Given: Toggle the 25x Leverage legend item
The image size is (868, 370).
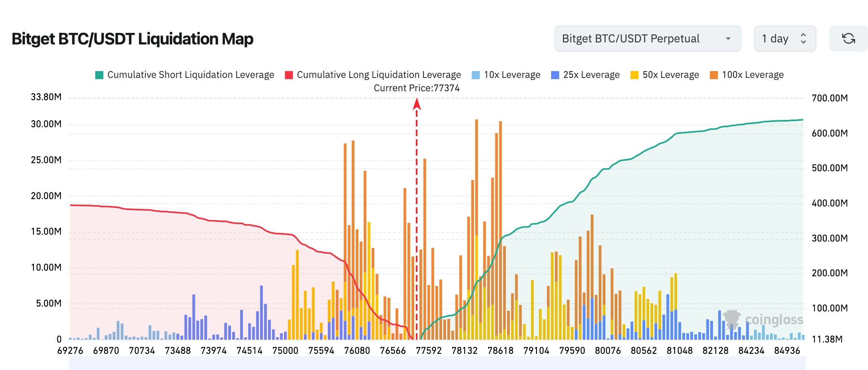Looking at the screenshot, I should pyautogui.click(x=585, y=75).
